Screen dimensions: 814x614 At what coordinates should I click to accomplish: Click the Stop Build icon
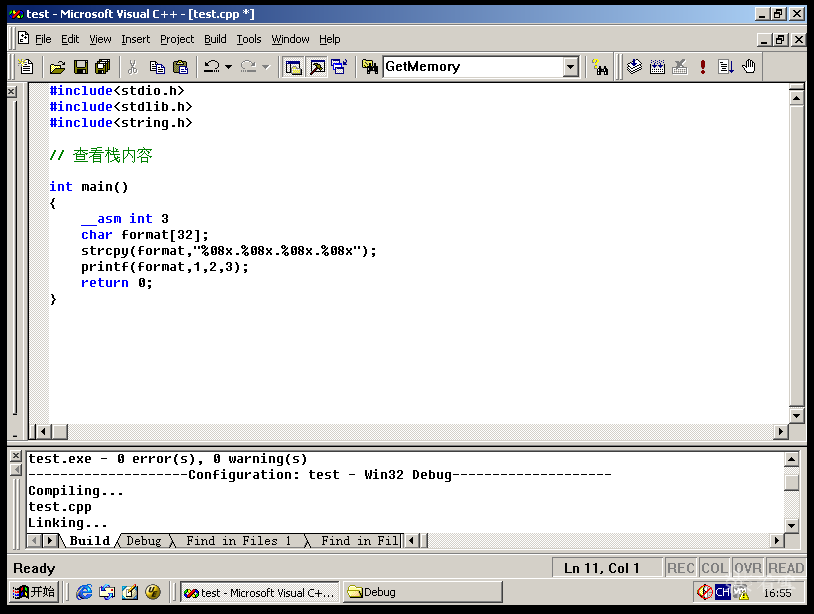coord(680,67)
